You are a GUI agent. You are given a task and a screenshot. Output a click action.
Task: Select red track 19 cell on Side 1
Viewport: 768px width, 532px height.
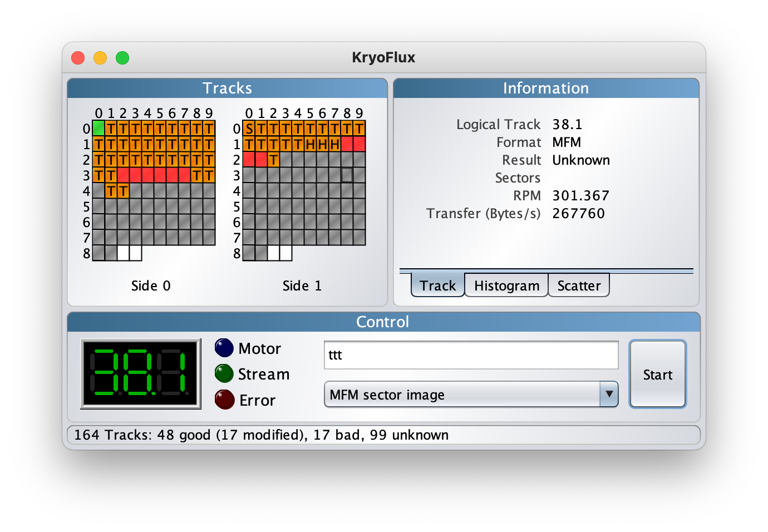pos(359,144)
